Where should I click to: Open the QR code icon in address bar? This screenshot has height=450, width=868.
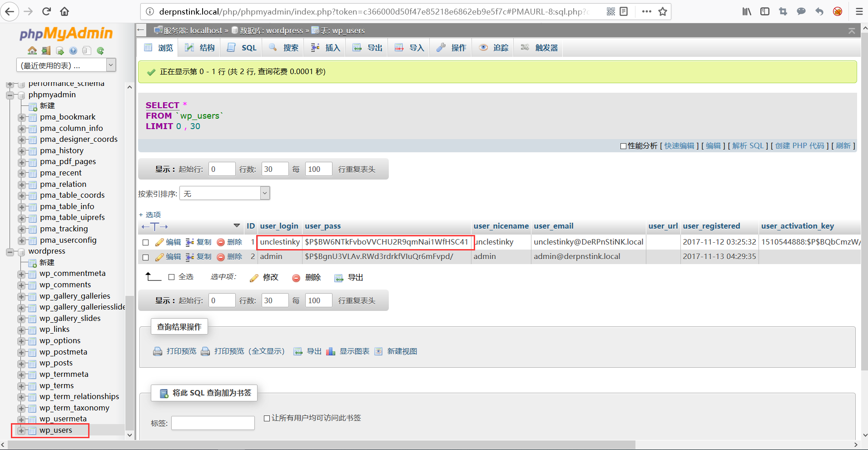click(611, 11)
